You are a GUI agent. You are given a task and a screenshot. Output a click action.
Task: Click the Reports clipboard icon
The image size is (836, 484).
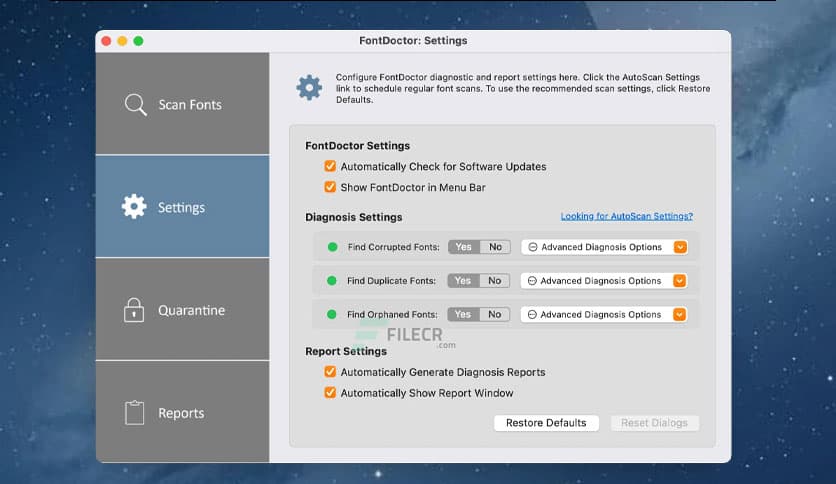tap(134, 413)
